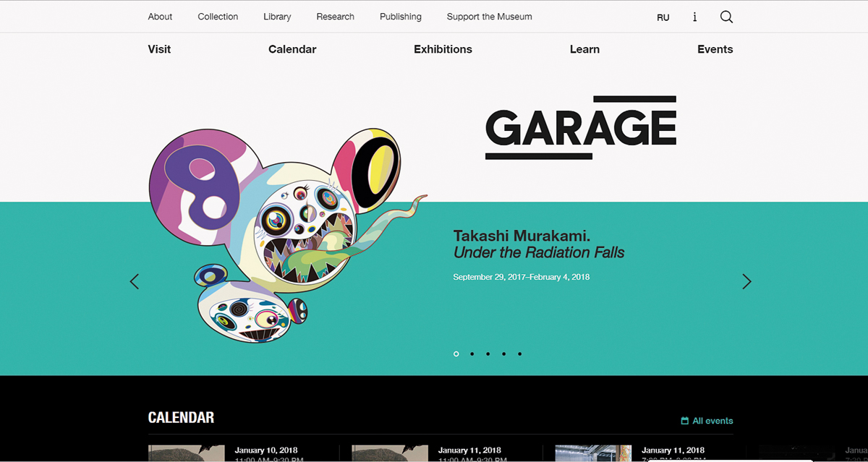Viewport: 868px width, 462px height.
Task: Open the All events link
Action: pos(712,421)
